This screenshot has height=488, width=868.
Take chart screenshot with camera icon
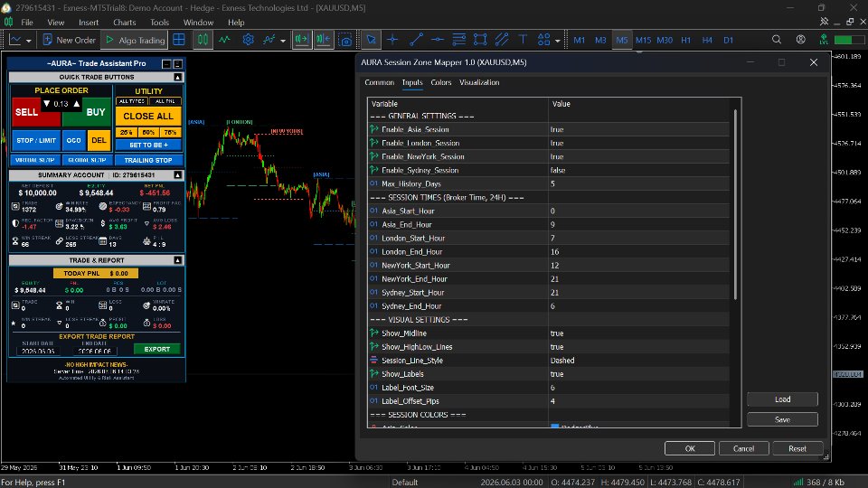coord(345,40)
